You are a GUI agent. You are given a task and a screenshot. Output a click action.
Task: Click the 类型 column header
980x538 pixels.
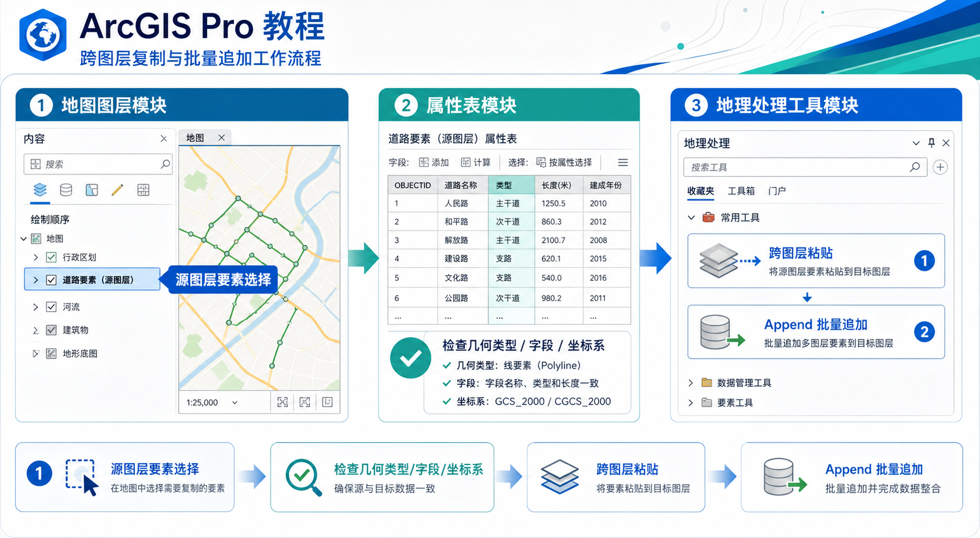point(511,185)
